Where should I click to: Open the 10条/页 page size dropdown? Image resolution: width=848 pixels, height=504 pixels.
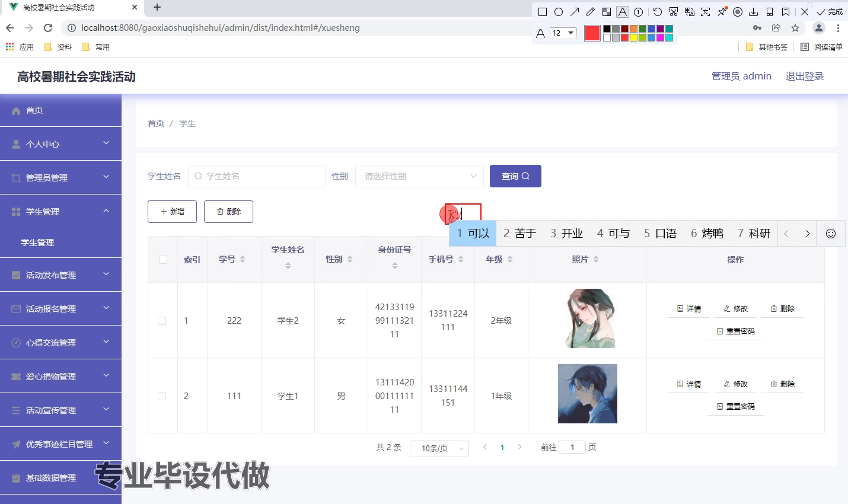(439, 448)
